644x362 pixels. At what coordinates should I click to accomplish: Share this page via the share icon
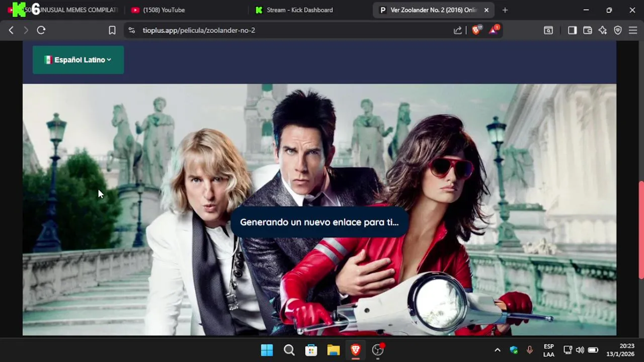pos(458,30)
